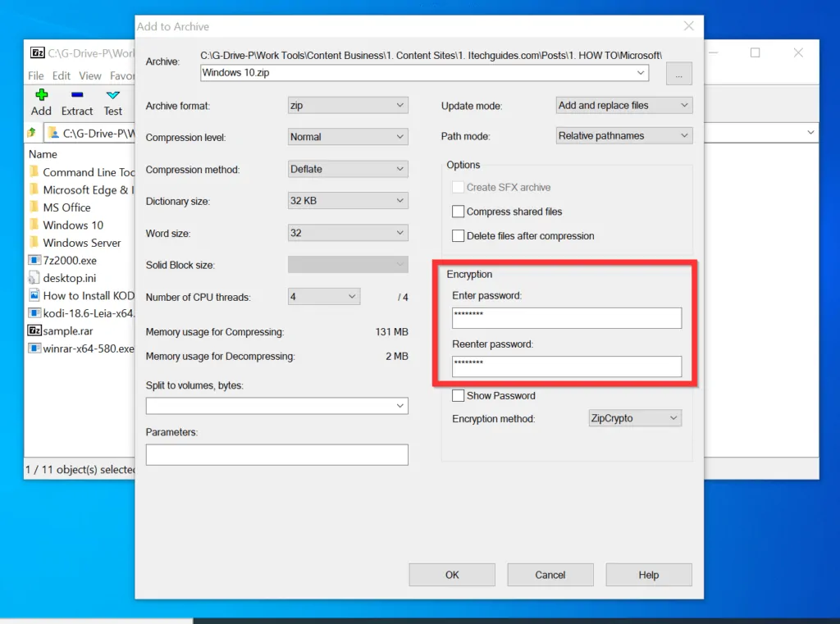Open the Archive format dropdown
This screenshot has height=624, width=840.
pyautogui.click(x=348, y=106)
